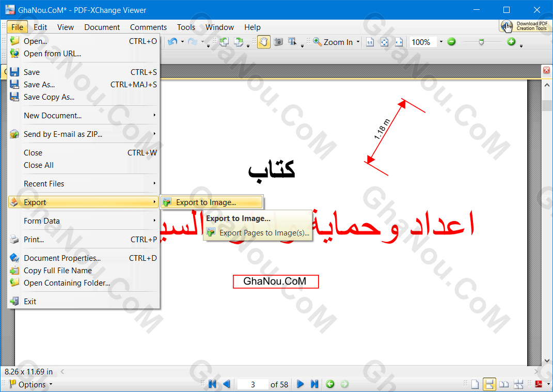Open the Document menu
This screenshot has height=392, width=553.
click(x=102, y=27)
